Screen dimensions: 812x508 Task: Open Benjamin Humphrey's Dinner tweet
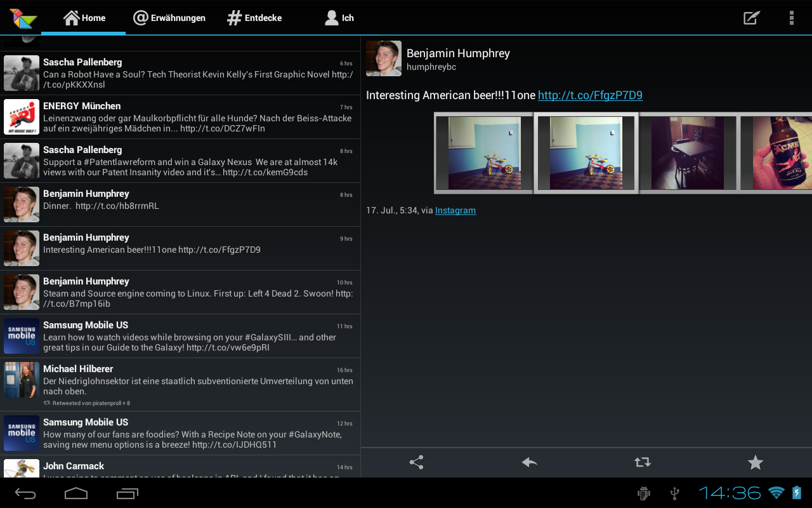[x=180, y=204]
